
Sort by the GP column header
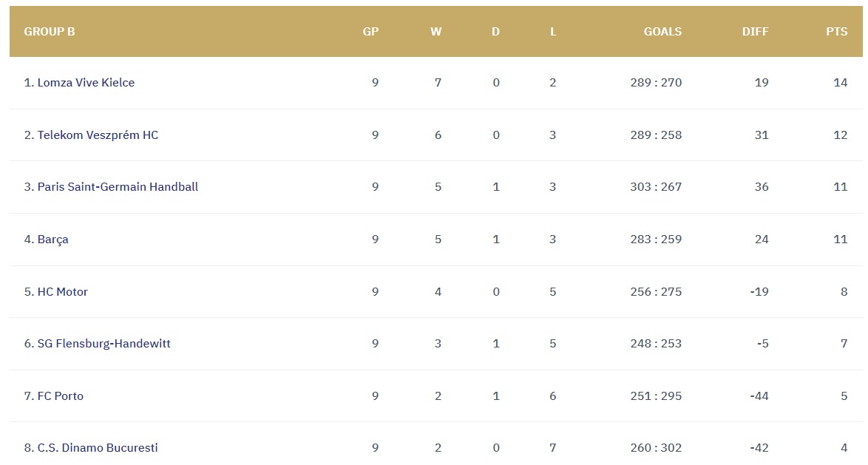click(x=370, y=32)
